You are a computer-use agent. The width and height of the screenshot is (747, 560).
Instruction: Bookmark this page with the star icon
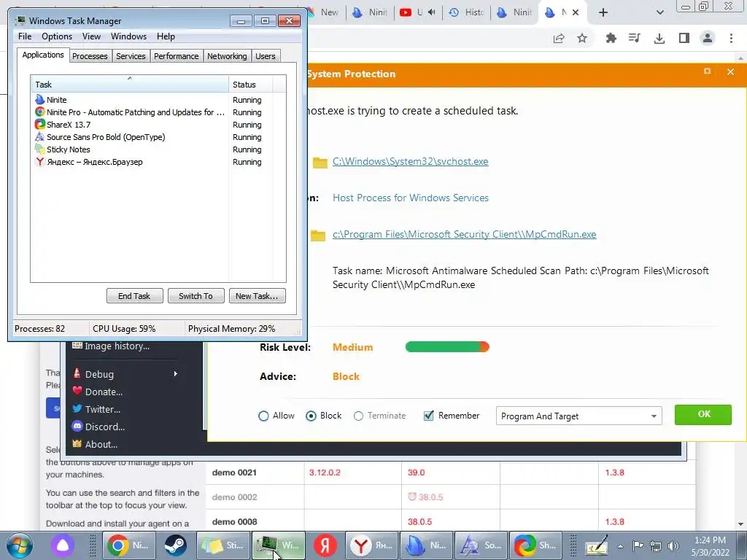pos(582,38)
